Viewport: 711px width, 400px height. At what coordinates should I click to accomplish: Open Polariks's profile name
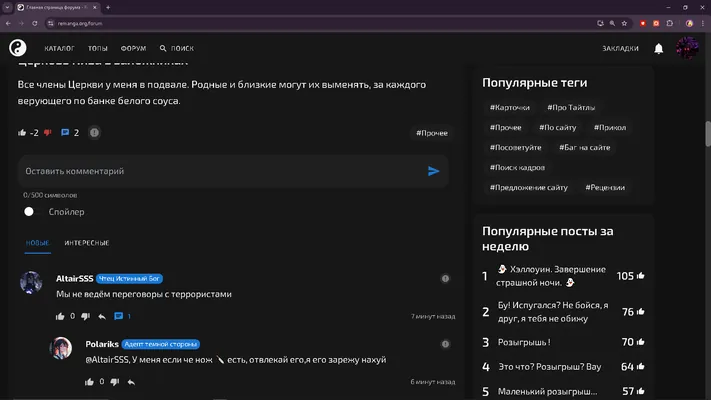[x=102, y=344]
